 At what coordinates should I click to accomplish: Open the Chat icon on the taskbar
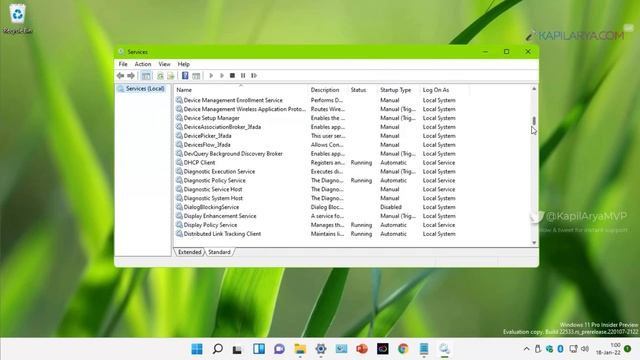(279, 349)
